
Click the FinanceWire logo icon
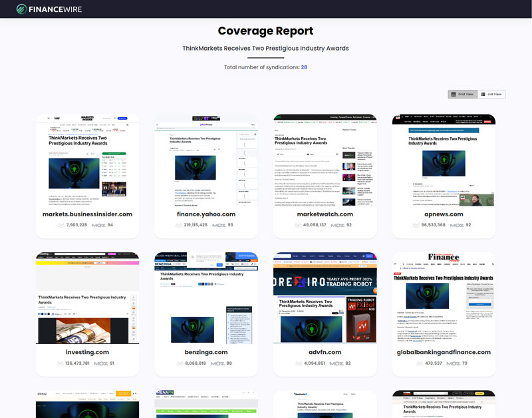pyautogui.click(x=21, y=9)
